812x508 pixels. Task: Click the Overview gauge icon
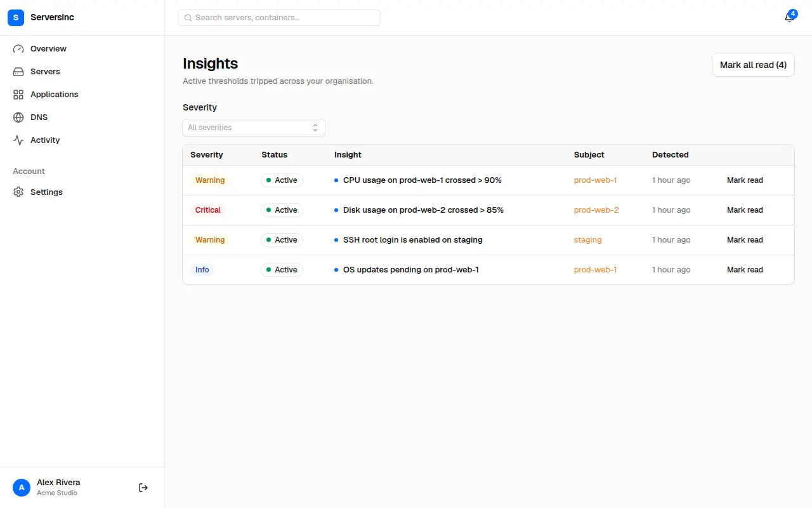click(x=18, y=49)
